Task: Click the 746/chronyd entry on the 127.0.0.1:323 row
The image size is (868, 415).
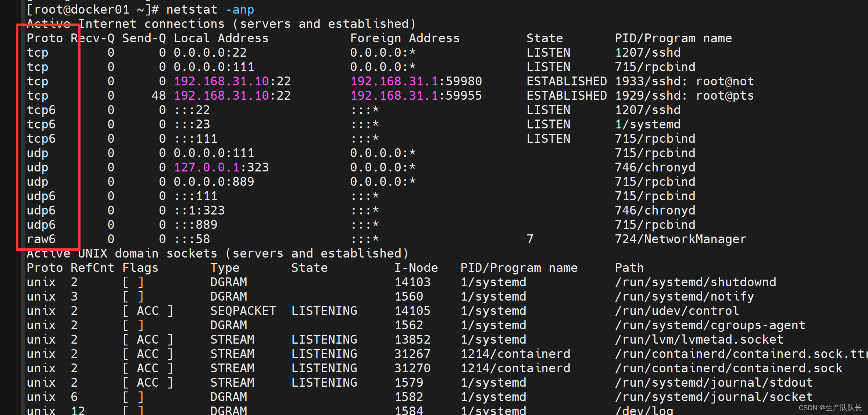Action: click(x=655, y=167)
